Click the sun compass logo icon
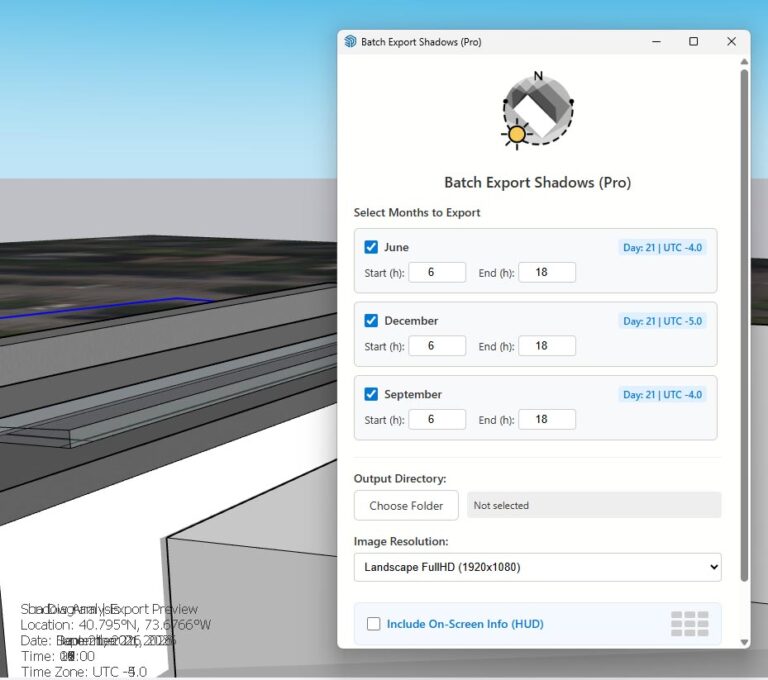This screenshot has height=680, width=768. (538, 110)
